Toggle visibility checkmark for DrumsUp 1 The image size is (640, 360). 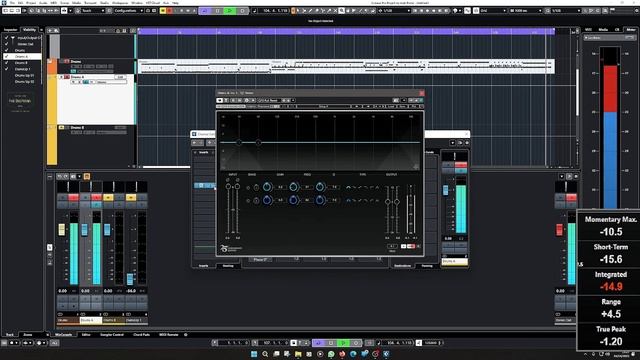pyautogui.click(x=7, y=69)
